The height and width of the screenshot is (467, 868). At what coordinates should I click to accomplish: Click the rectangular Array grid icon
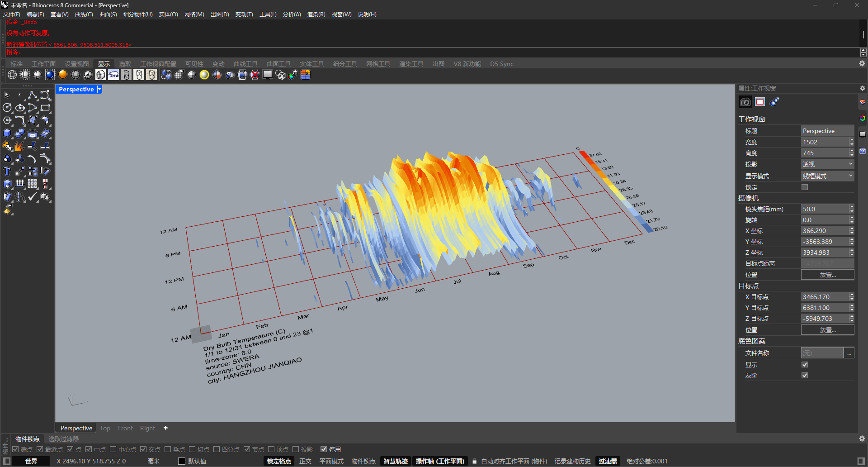point(33,184)
